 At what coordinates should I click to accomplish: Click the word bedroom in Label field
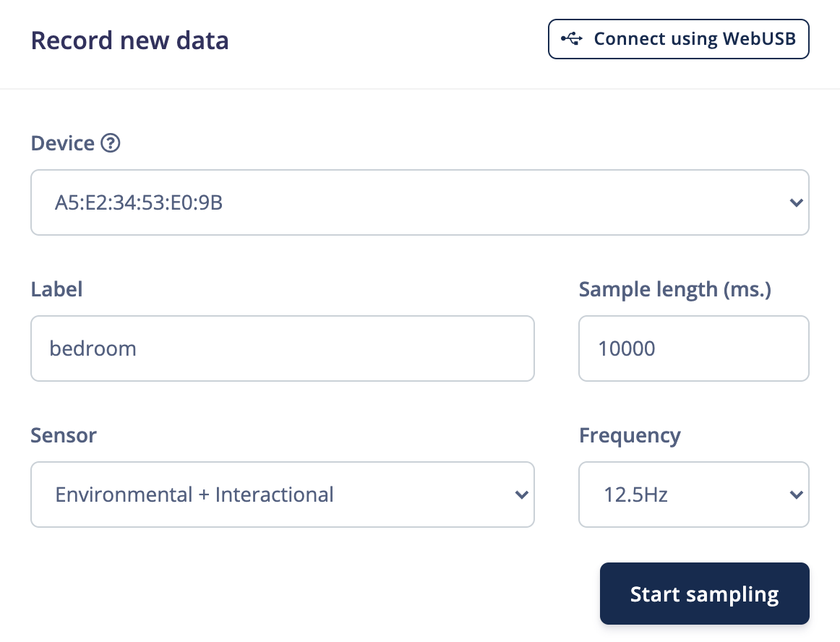[93, 348]
